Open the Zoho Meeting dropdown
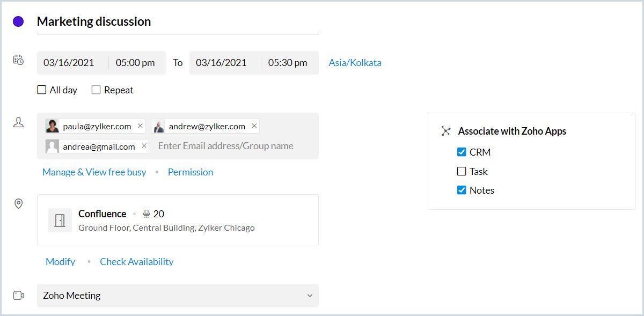 (178, 296)
